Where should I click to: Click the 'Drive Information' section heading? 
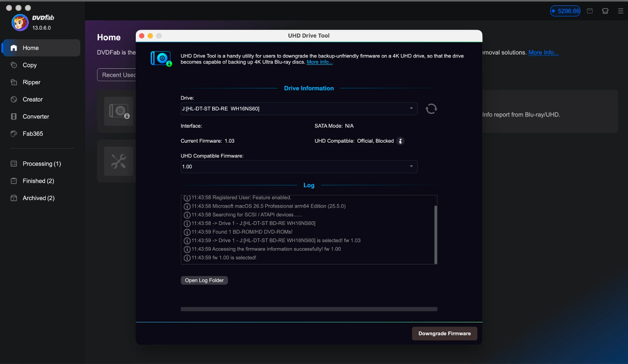309,88
